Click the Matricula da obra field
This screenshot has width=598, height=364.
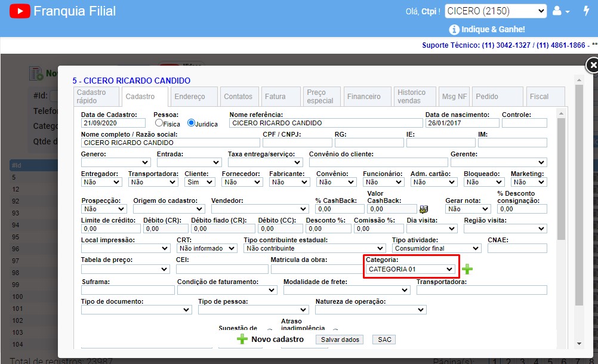(316, 269)
